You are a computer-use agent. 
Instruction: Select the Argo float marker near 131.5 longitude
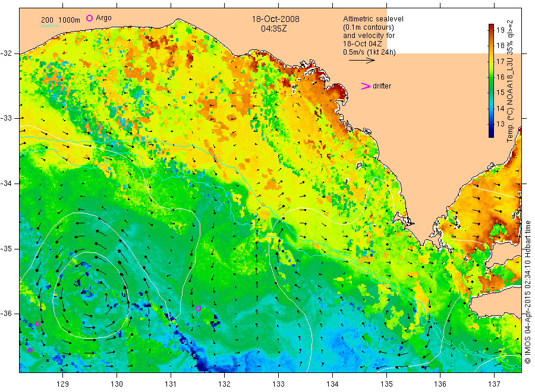(x=198, y=308)
